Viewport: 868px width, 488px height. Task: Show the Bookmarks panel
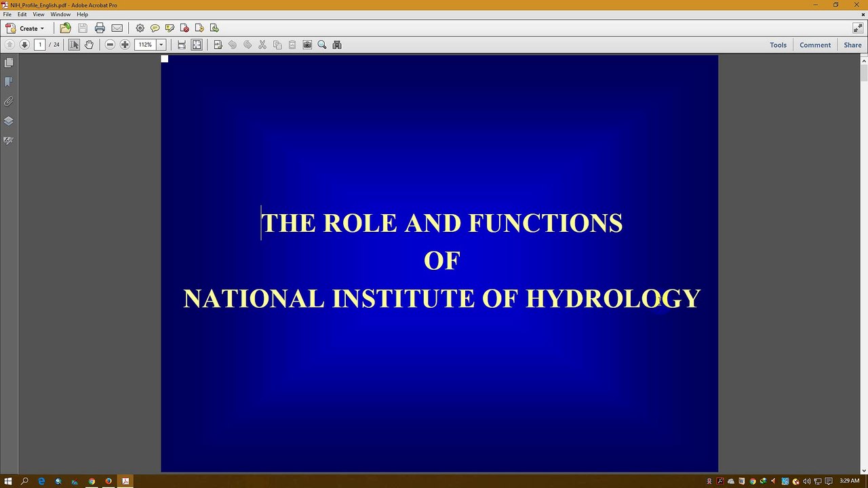[x=9, y=82]
